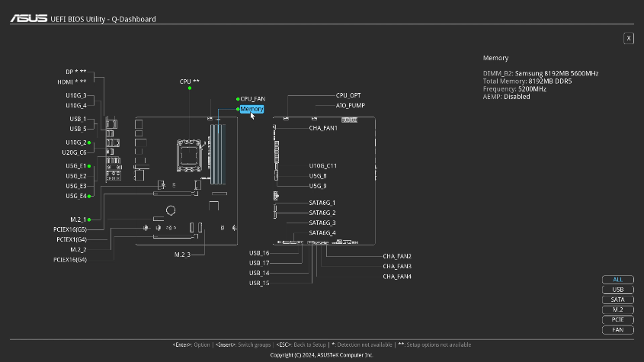
Task: Select the PCIEX16(G5) slot label
Action: point(70,229)
